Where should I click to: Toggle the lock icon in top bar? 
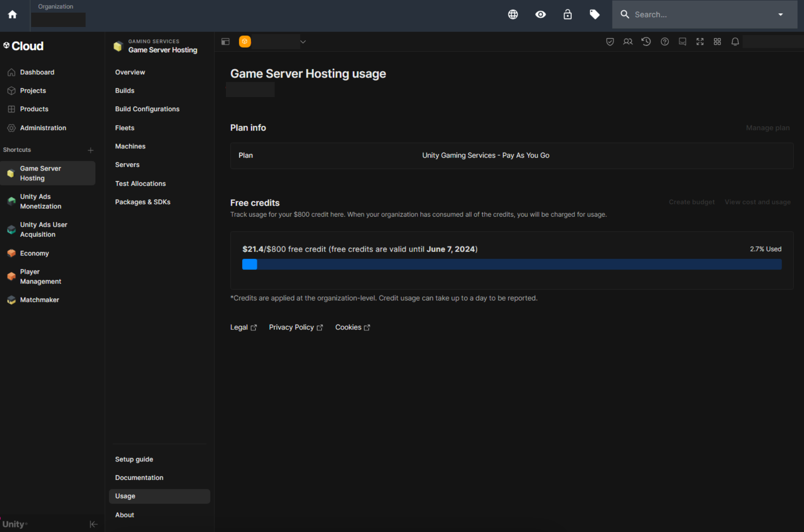click(x=568, y=14)
